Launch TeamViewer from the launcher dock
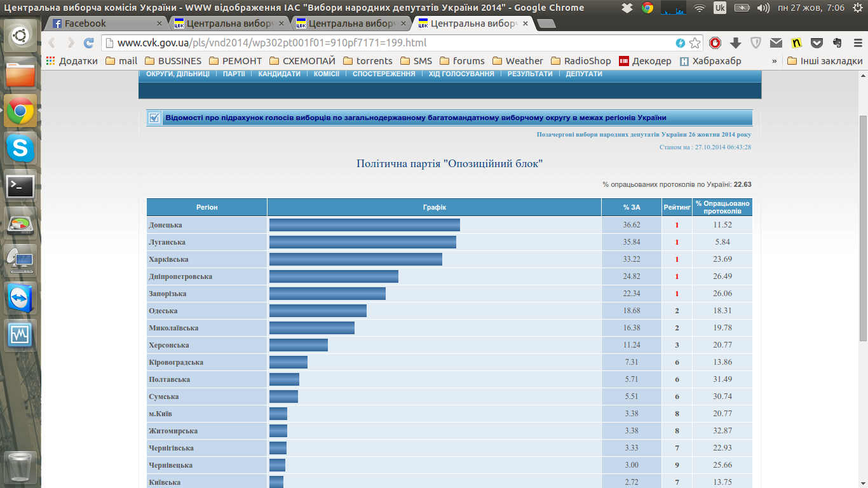 pos(20,297)
